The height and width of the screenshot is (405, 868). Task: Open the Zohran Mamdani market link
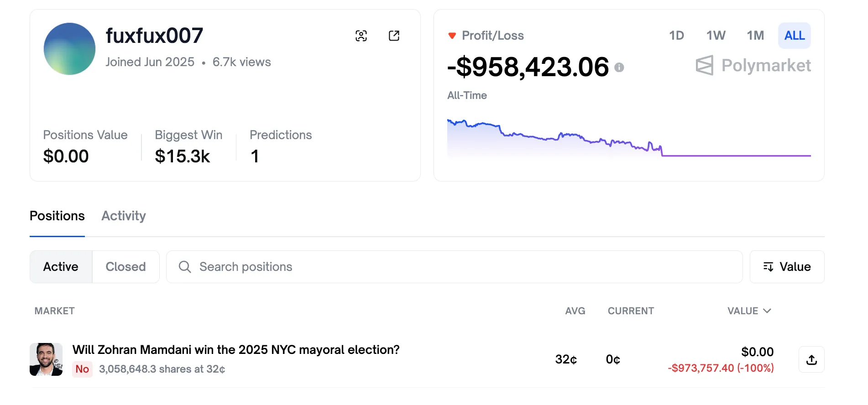235,349
